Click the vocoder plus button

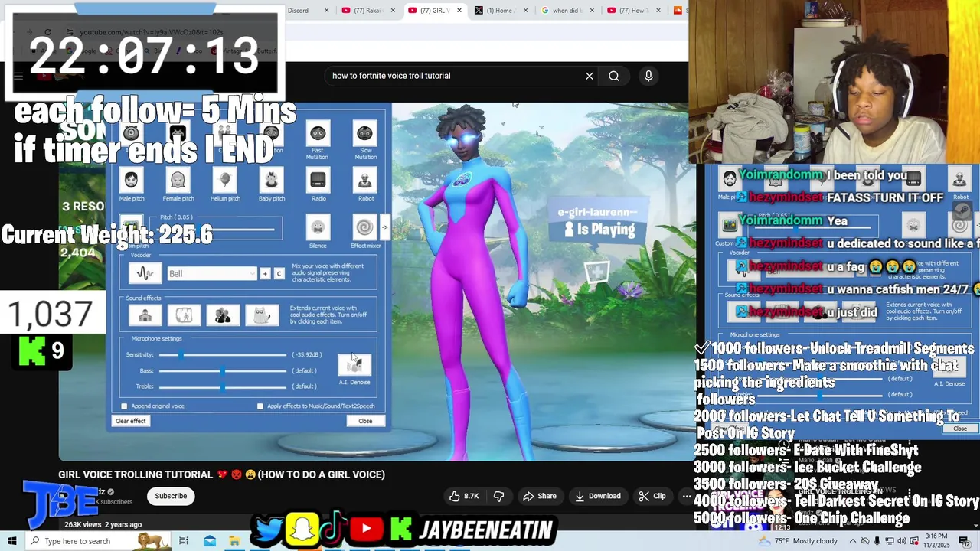266,274
